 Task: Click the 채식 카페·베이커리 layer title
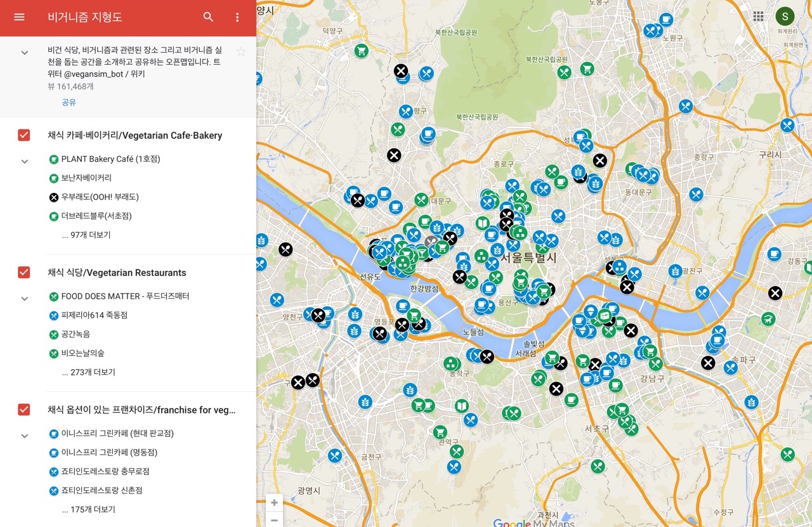coord(134,135)
